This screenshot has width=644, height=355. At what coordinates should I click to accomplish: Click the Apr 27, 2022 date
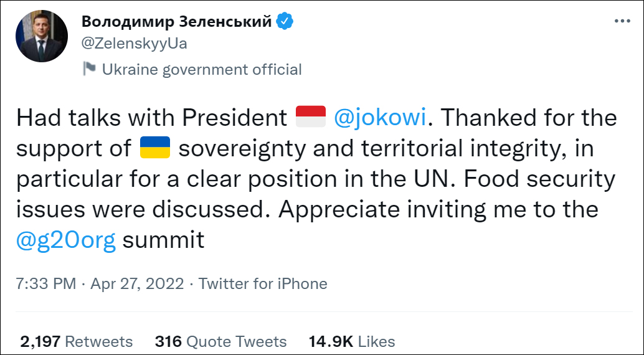point(137,284)
